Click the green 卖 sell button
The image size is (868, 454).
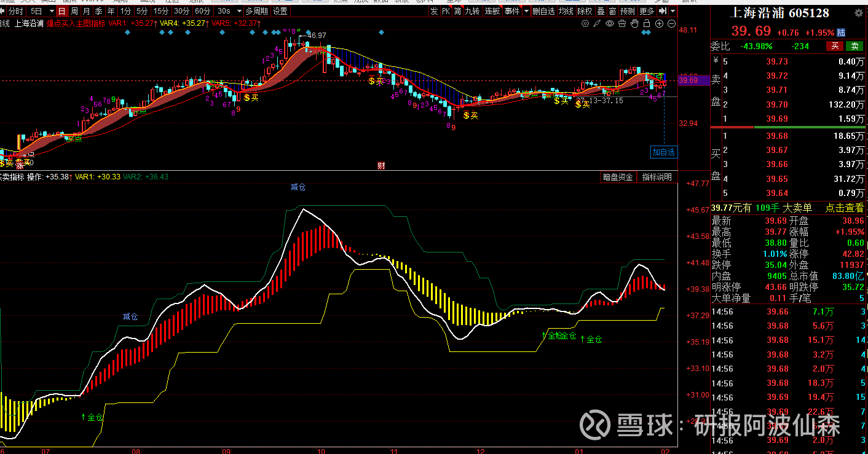[x=854, y=46]
